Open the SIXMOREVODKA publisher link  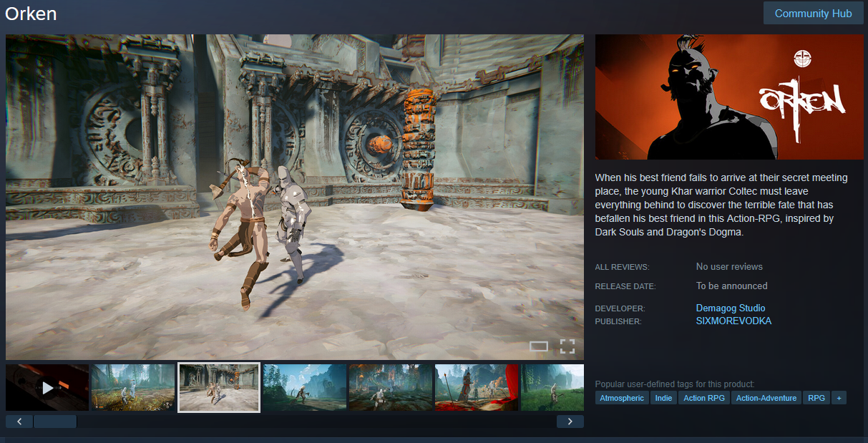tap(733, 321)
